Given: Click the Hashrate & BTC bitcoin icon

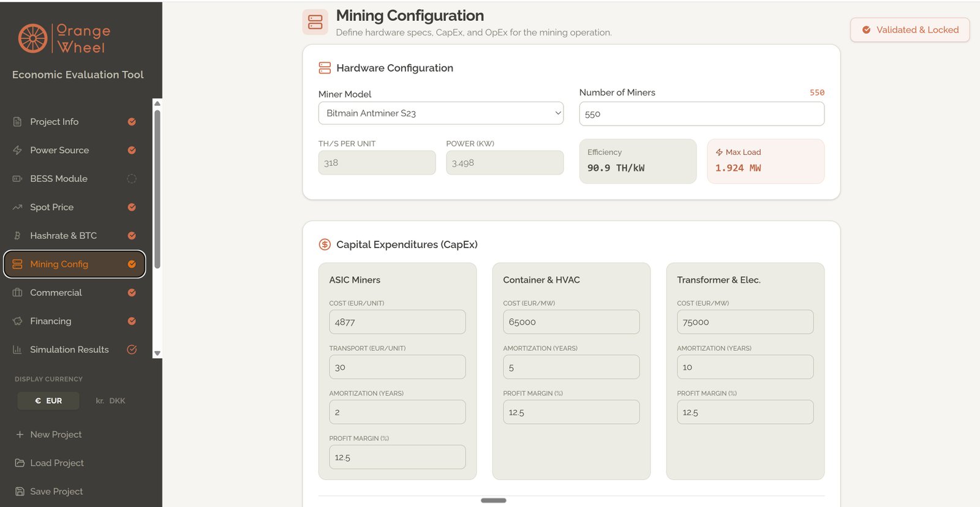Looking at the screenshot, I should 17,236.
